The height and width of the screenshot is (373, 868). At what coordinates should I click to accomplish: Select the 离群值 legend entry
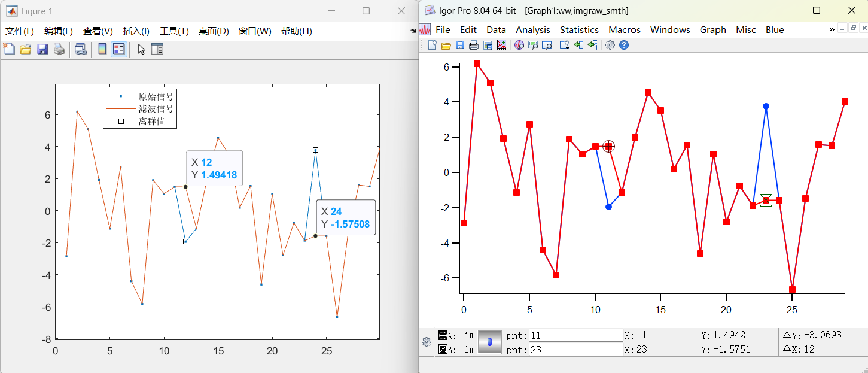(x=140, y=122)
